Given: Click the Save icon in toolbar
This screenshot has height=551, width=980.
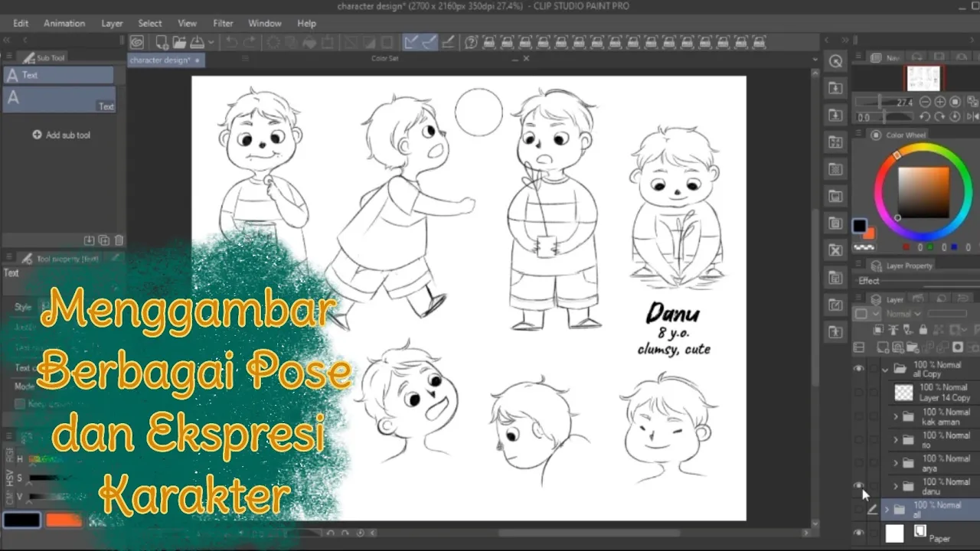Looking at the screenshot, I should pos(197,42).
